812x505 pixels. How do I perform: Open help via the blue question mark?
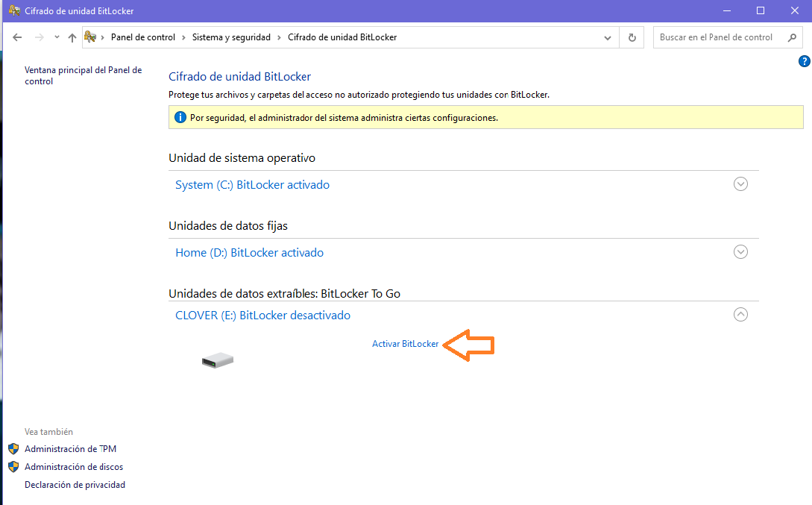pyautogui.click(x=805, y=61)
